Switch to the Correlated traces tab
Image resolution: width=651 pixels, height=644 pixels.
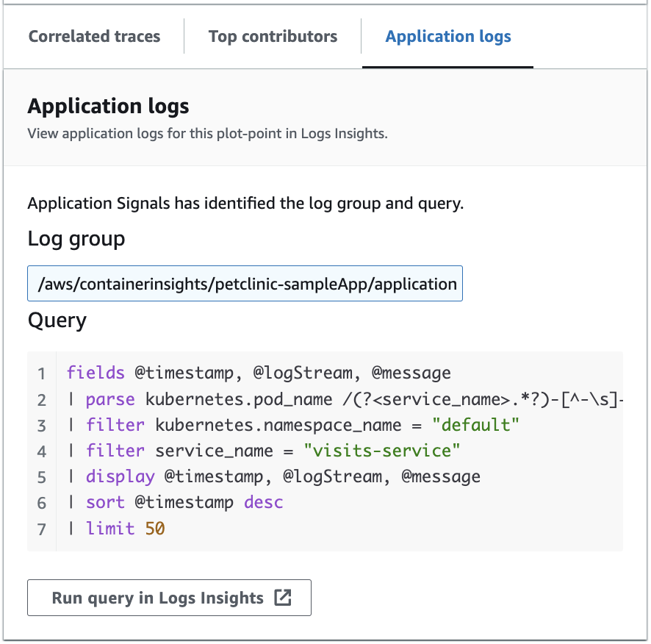[94, 36]
